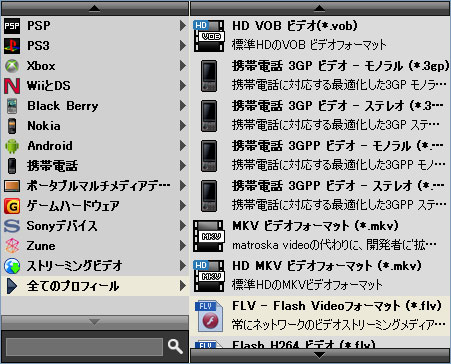Click the left category list scroll-up bar
Viewport: 451px width, 364px height.
coord(95,8)
